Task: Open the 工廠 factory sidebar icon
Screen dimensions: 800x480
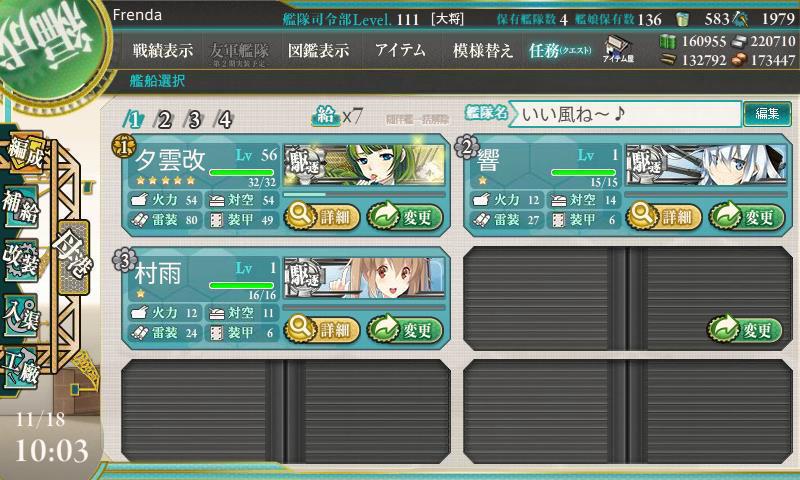Action: click(21, 368)
